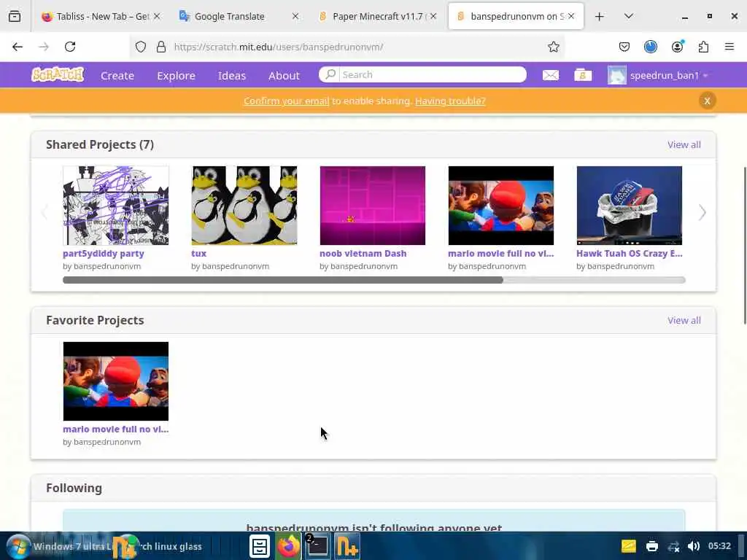Viewport: 747px width, 560px height.
Task: Click the Scratch logo
Action: coord(58,75)
